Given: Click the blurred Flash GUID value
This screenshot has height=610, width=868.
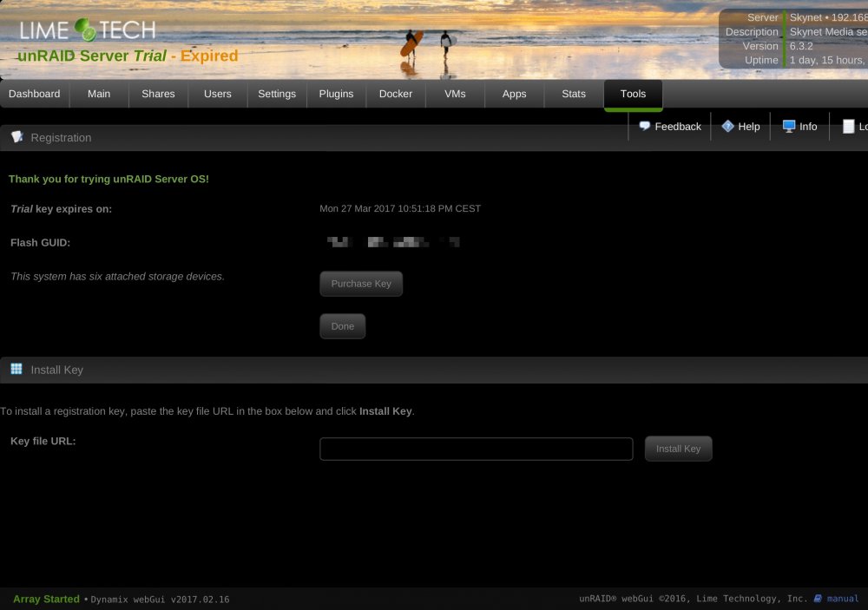Looking at the screenshot, I should coord(393,241).
